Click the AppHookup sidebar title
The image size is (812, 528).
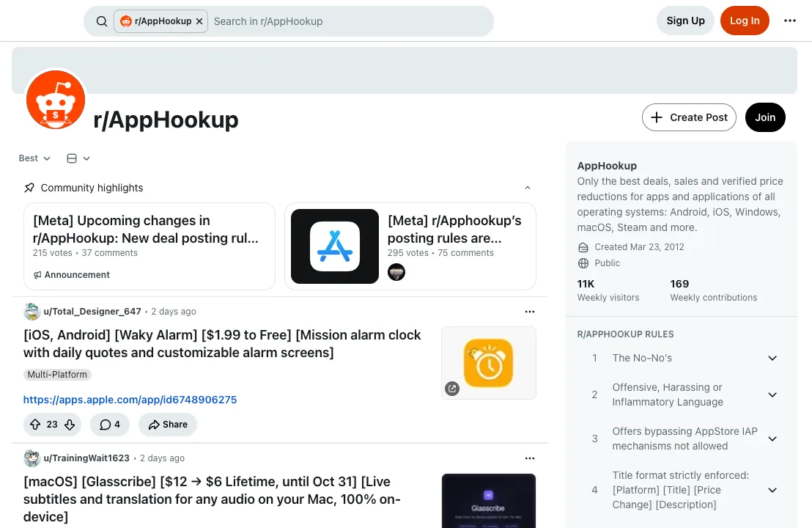pos(607,166)
